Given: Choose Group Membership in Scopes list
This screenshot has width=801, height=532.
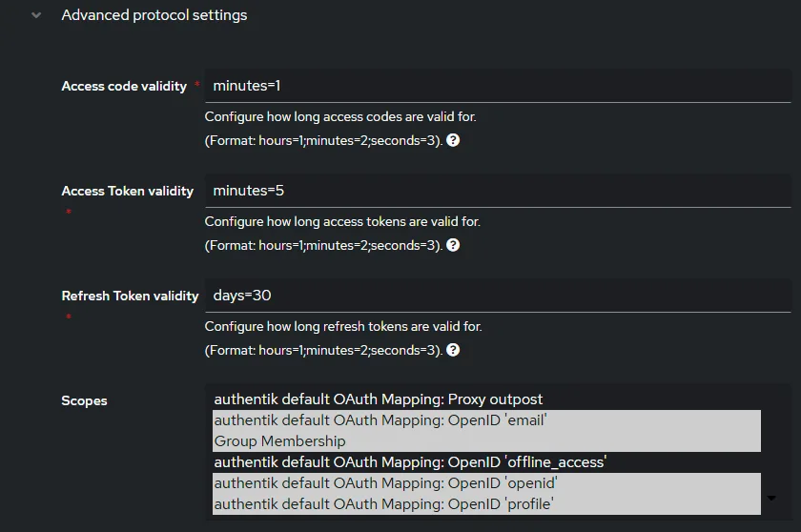Looking at the screenshot, I should coord(279,441).
